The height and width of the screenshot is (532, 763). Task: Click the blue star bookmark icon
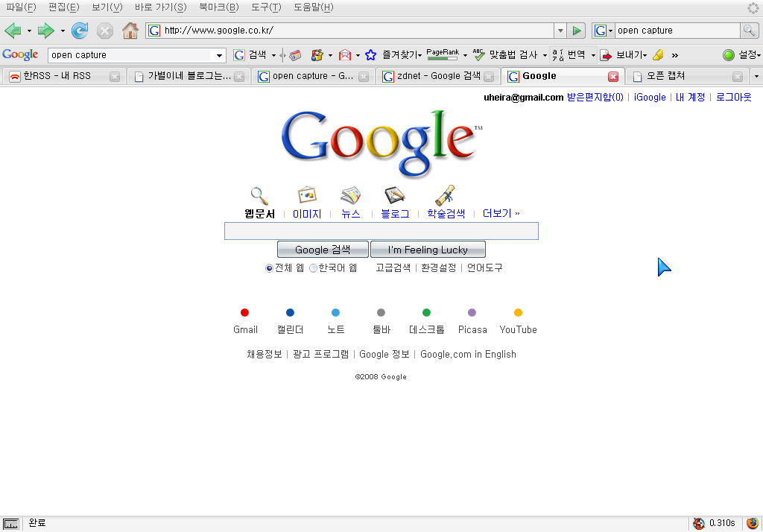371,55
